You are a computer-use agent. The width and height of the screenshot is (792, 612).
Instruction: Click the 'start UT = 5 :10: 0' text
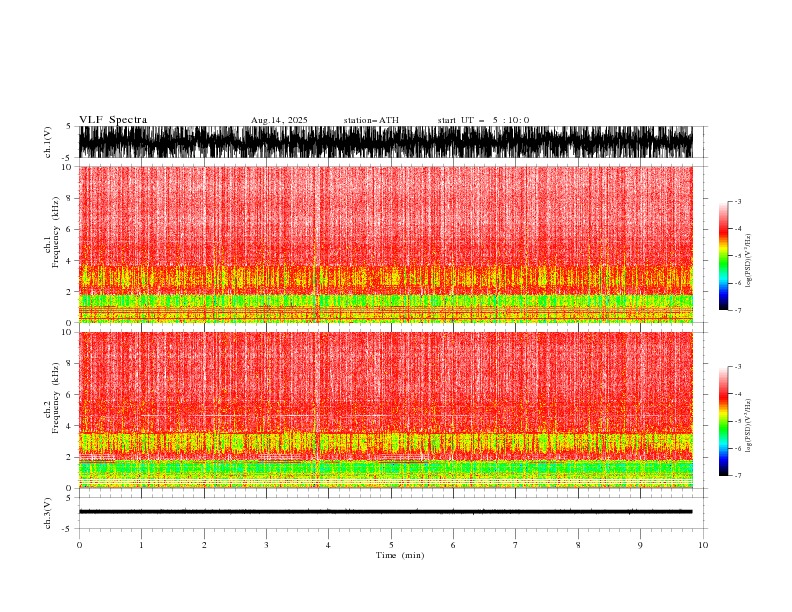click(483, 120)
